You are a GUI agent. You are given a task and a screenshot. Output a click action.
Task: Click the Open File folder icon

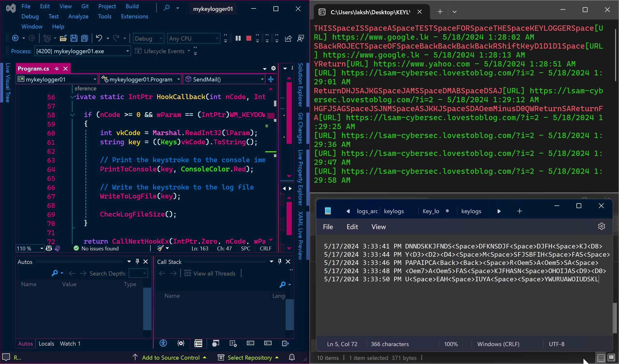63,38
